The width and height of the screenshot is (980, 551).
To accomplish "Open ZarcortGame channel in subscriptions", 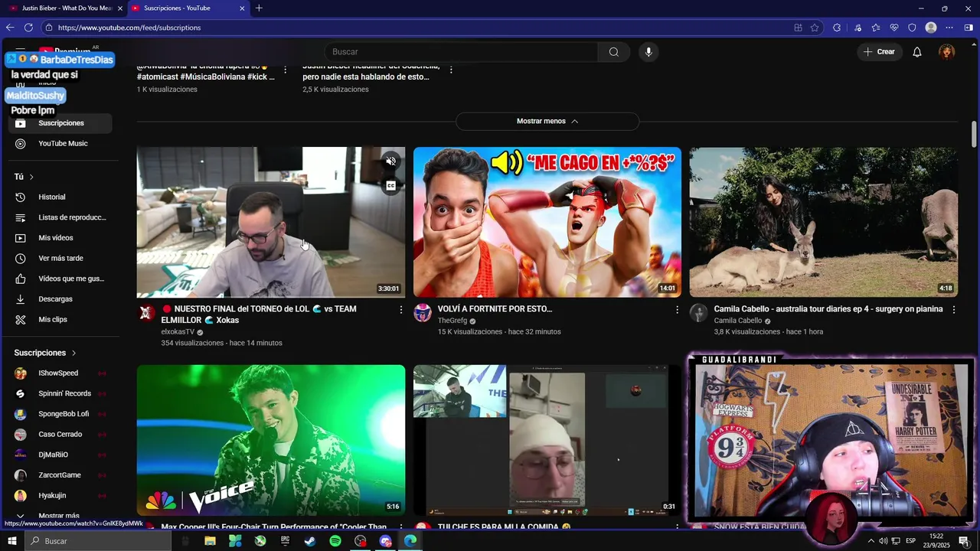I will point(60,475).
